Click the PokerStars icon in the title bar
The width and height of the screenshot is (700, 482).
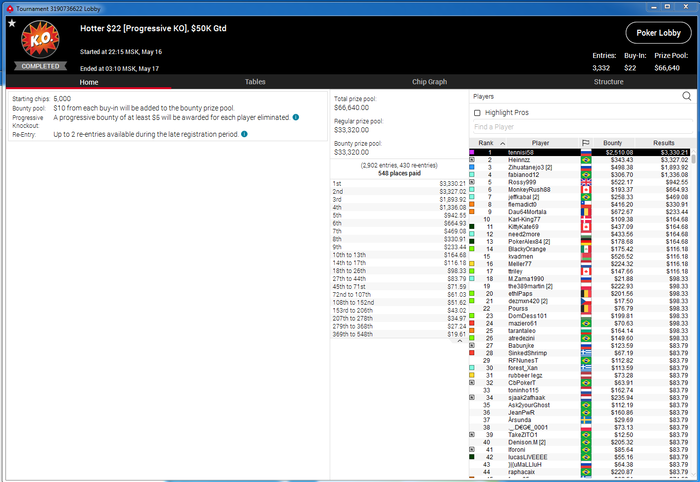point(10,8)
